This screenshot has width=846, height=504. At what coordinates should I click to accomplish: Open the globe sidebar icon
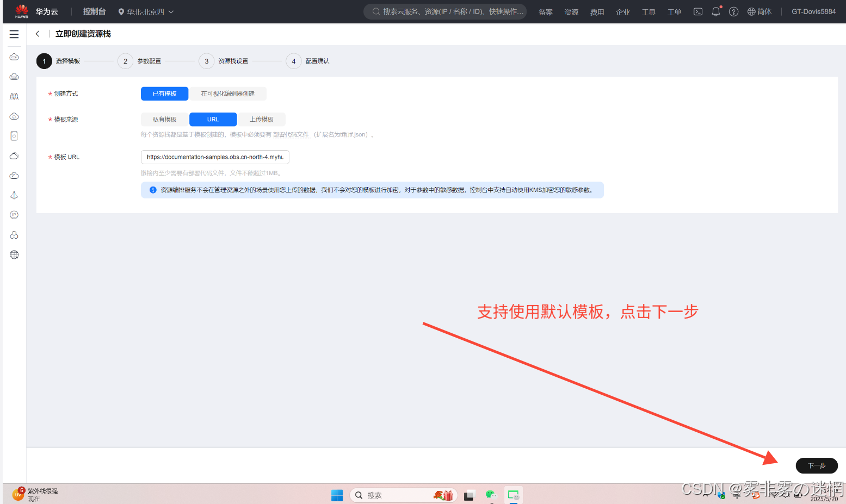[14, 254]
